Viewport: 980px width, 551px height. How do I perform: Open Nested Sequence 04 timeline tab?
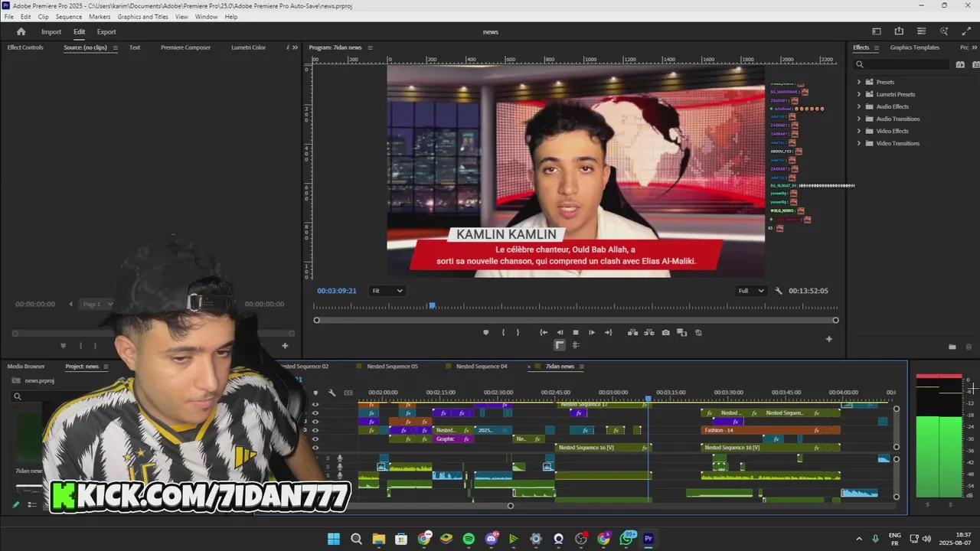pos(482,367)
